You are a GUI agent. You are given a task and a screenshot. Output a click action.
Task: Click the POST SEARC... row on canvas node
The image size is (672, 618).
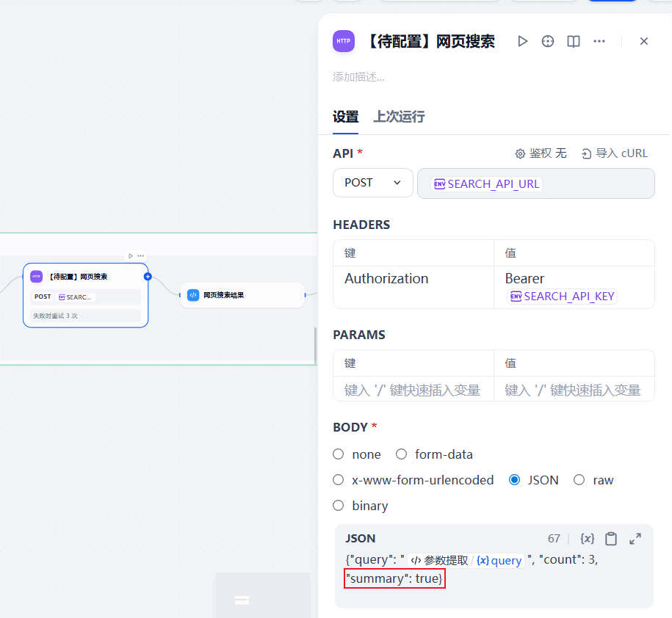pyautogui.click(x=86, y=297)
